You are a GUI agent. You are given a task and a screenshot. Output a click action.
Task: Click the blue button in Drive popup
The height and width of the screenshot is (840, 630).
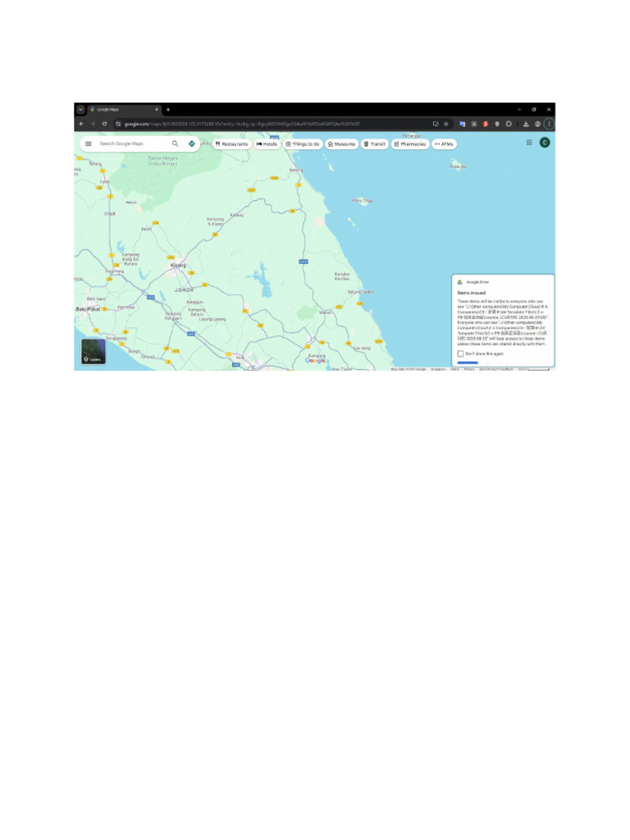467,363
